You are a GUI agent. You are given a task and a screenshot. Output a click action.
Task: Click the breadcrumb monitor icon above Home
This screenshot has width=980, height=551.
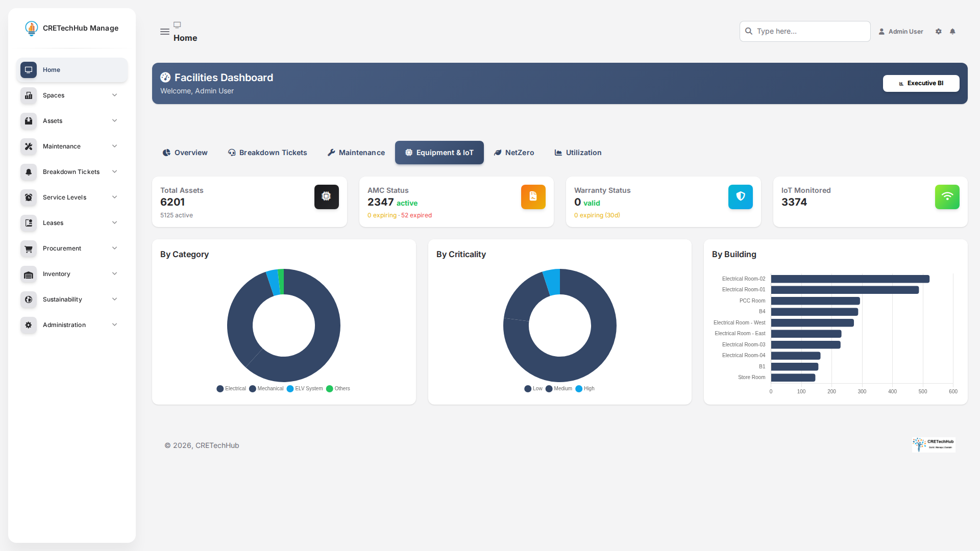(177, 24)
